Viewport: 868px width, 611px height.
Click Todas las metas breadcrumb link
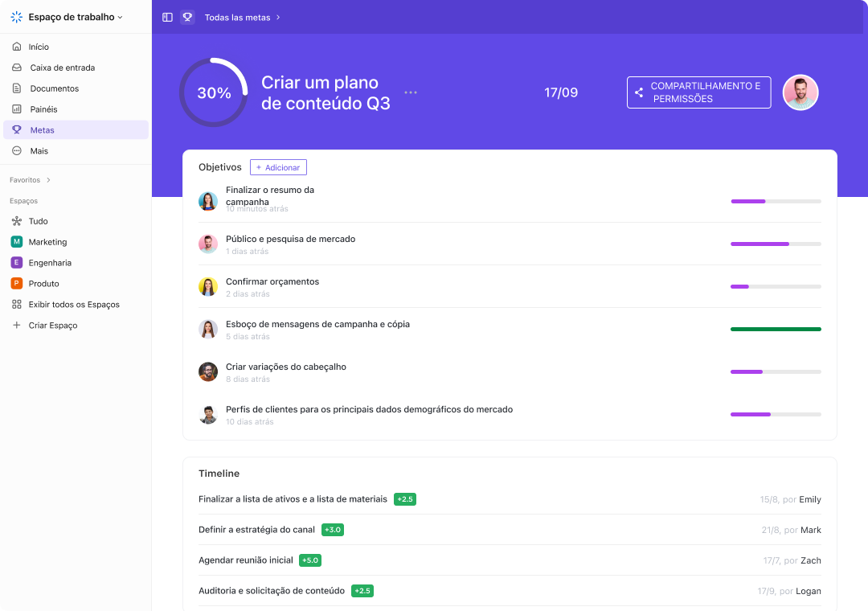point(237,17)
